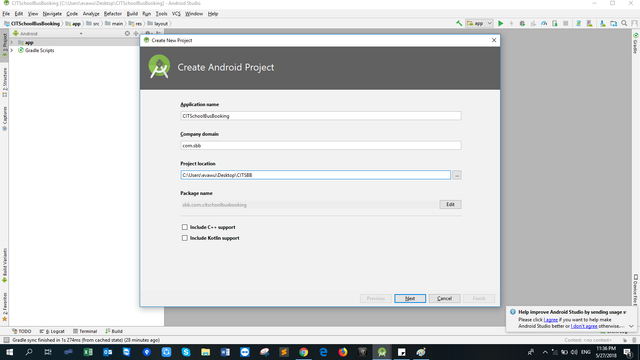The height and width of the screenshot is (360, 640).
Task: Expand the notification balloon chevron
Action: [631, 326]
